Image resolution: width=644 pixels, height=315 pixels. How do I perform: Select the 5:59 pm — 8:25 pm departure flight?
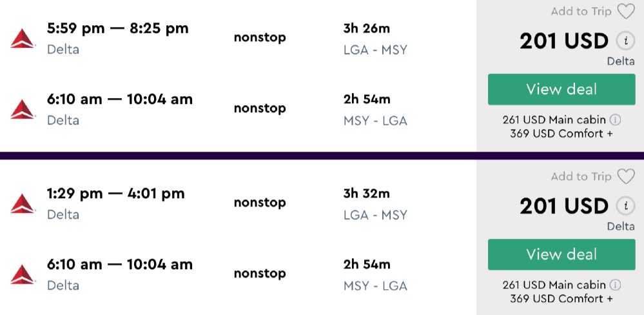pyautogui.click(x=118, y=28)
